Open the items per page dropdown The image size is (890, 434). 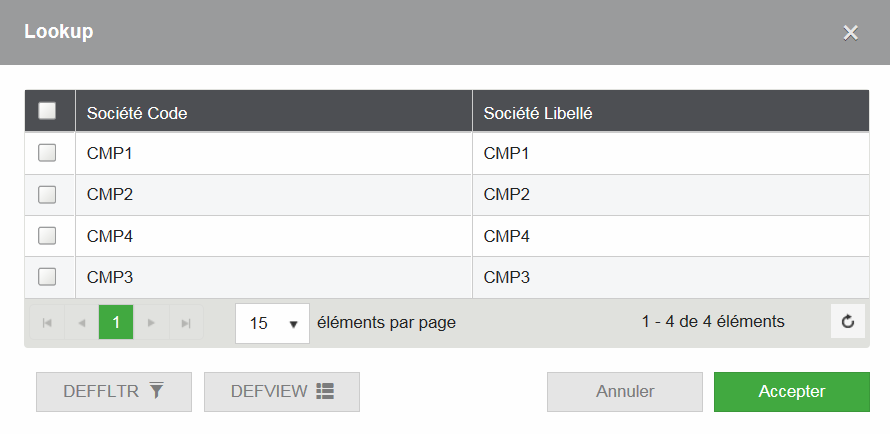272,323
